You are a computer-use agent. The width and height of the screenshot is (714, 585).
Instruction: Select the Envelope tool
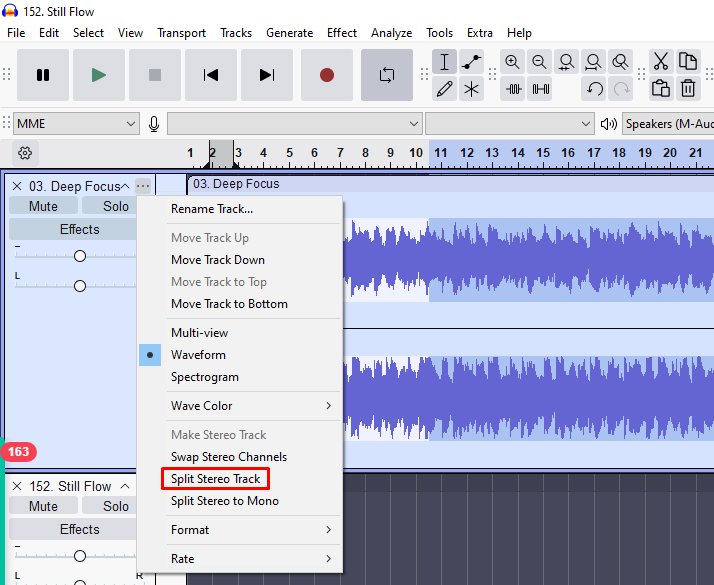pyautogui.click(x=471, y=61)
